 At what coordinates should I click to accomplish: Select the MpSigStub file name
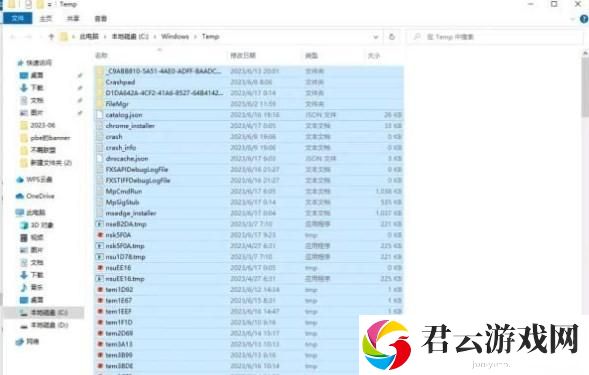(x=122, y=202)
